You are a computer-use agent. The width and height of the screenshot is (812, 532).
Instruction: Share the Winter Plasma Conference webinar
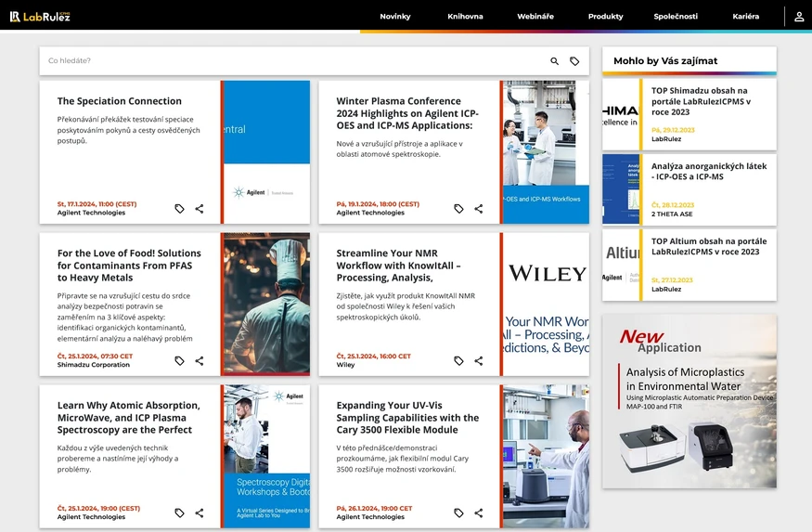pyautogui.click(x=479, y=209)
